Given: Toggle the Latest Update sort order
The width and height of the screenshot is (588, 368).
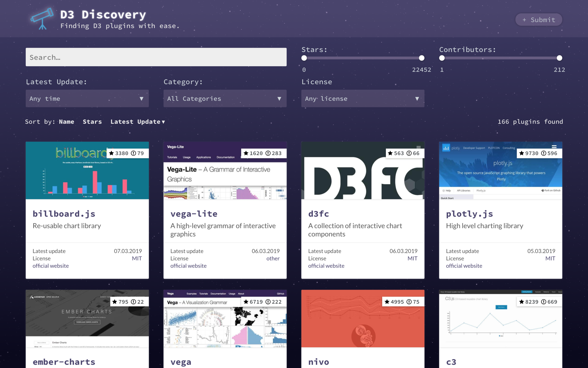Looking at the screenshot, I should (x=137, y=122).
